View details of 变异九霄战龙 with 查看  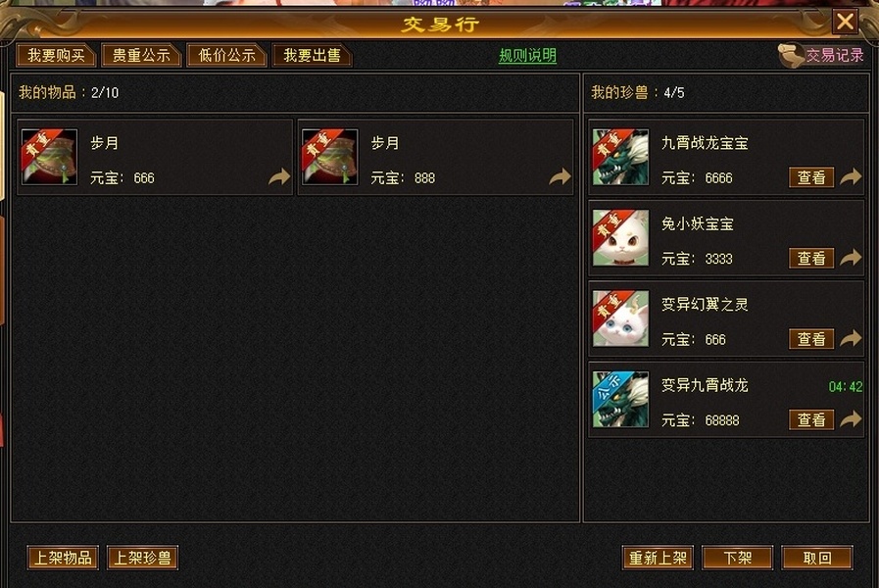pyautogui.click(x=811, y=419)
